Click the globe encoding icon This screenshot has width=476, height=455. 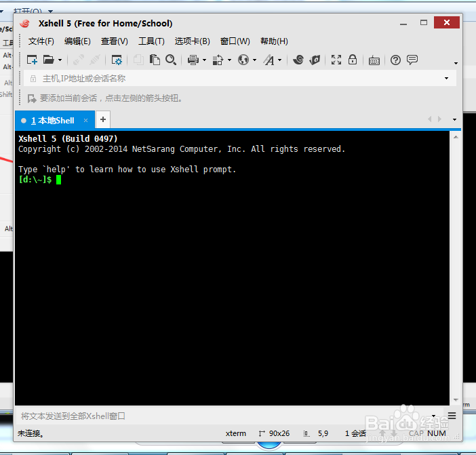point(243,60)
